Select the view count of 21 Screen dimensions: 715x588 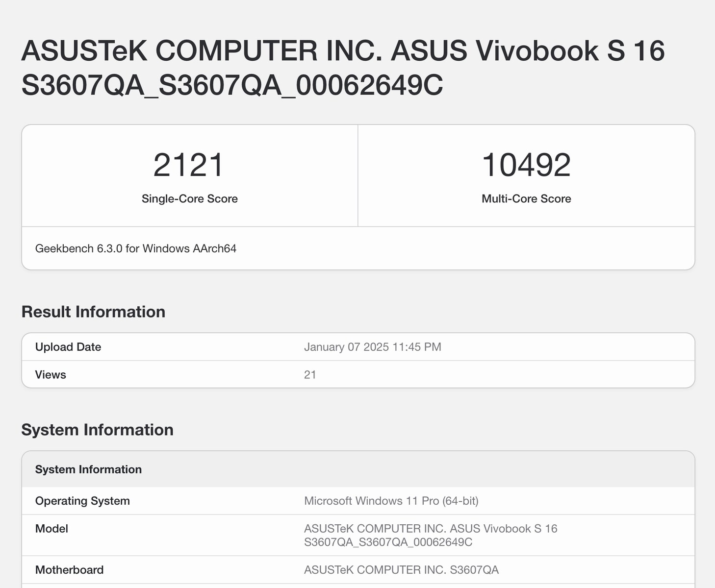coord(308,374)
